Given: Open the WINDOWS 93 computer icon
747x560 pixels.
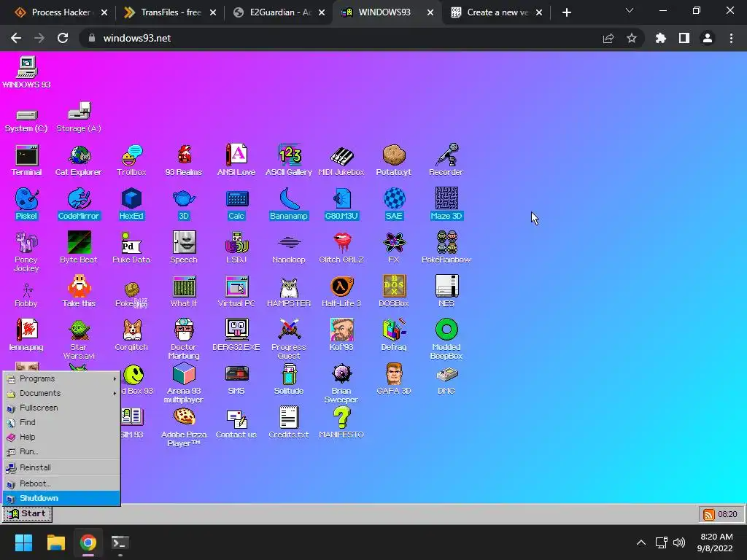Looking at the screenshot, I should pos(27,72).
